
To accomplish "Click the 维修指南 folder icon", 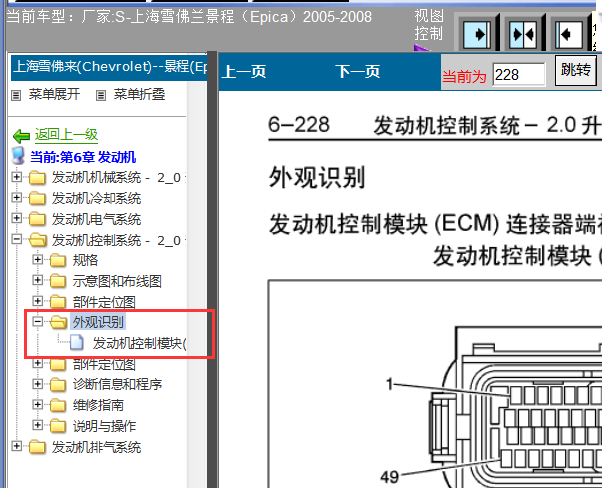I will point(58,405).
